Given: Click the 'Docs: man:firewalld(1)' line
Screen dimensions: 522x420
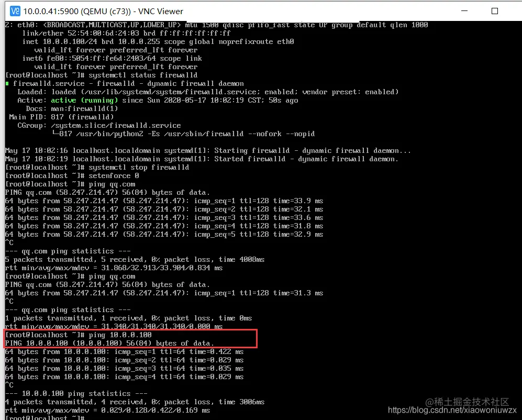Looking at the screenshot, I should [x=72, y=108].
